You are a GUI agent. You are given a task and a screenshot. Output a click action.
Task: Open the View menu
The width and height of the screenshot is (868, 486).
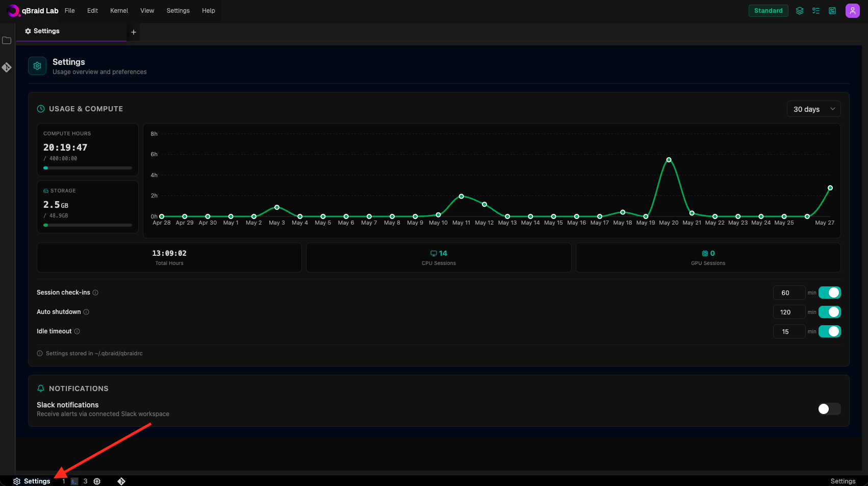coord(147,11)
